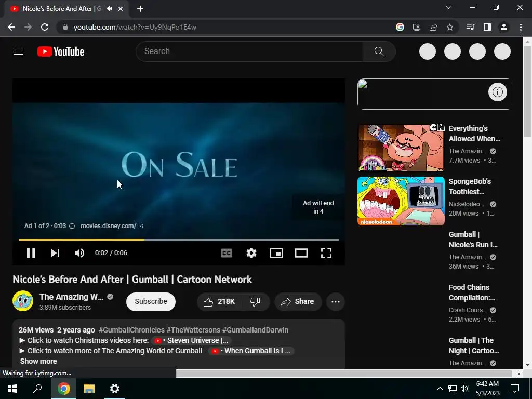The image size is (532, 399).
Task: Open File Explorer from taskbar
Action: click(x=89, y=389)
